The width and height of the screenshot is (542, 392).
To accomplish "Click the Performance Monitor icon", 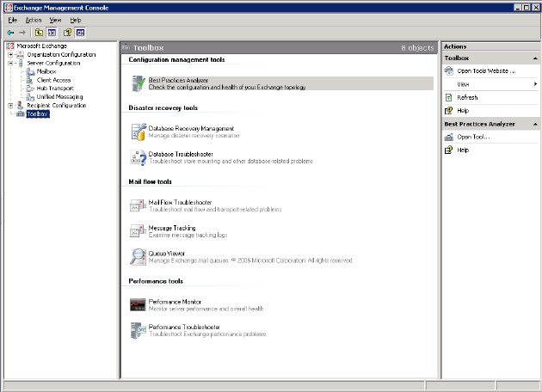I will pos(138,304).
